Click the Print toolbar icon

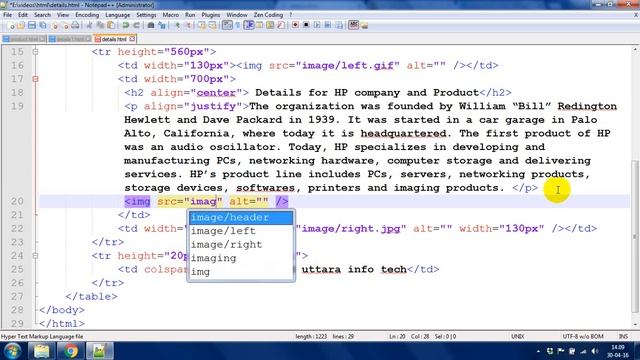(75, 25)
